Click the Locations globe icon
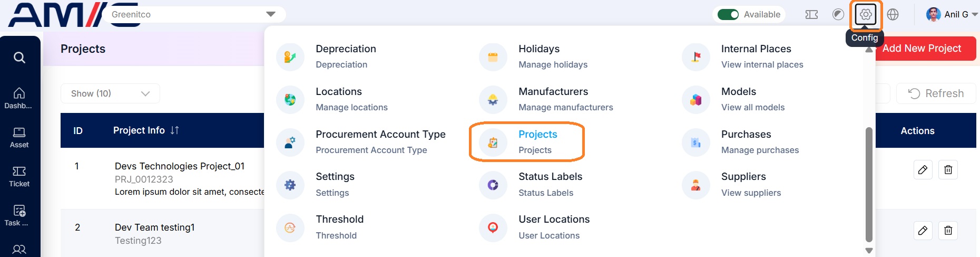The image size is (980, 257). point(290,100)
